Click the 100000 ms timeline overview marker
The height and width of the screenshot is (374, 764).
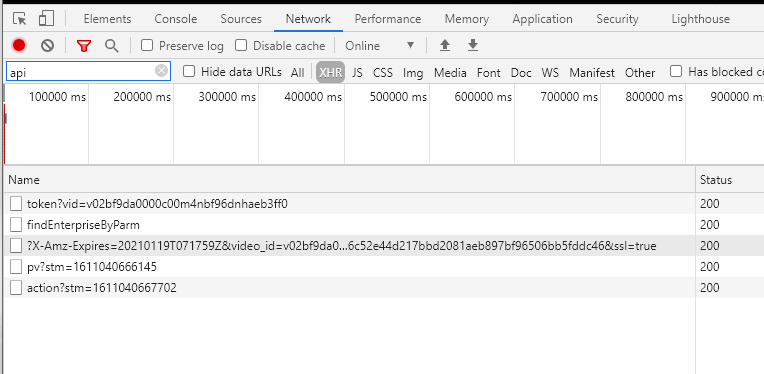tap(57, 97)
